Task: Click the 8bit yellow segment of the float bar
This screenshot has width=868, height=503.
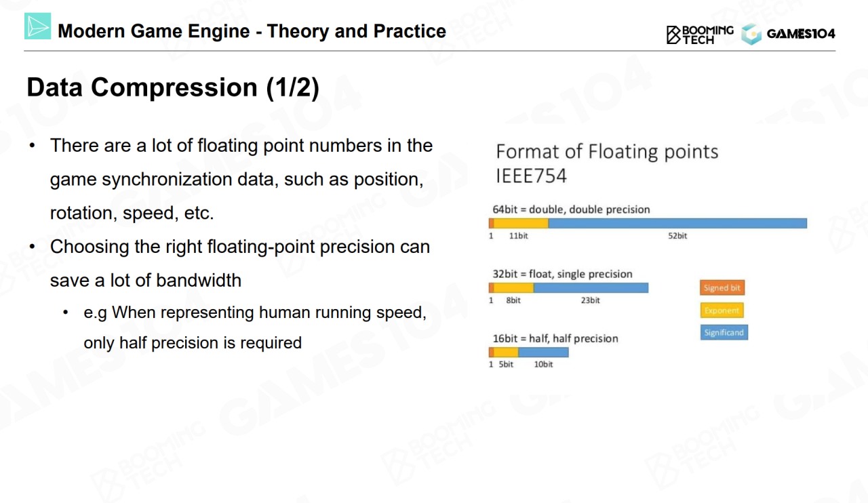Action: 513,288
